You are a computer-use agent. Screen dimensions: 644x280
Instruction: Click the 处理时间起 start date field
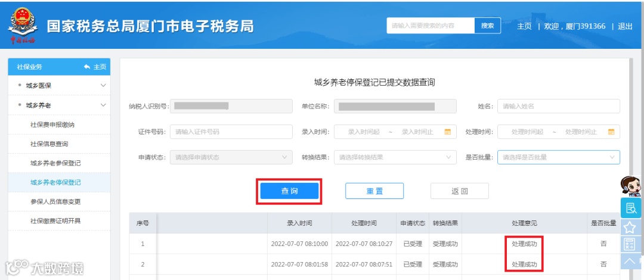tap(527, 132)
